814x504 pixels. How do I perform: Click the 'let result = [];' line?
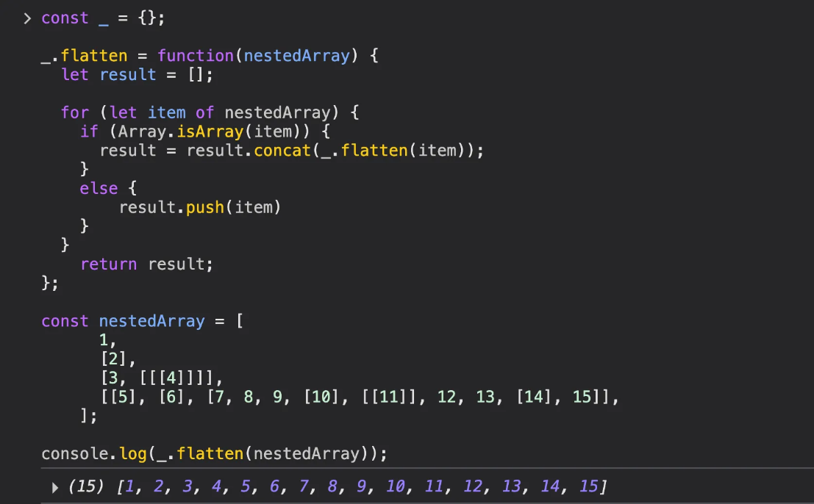point(137,75)
